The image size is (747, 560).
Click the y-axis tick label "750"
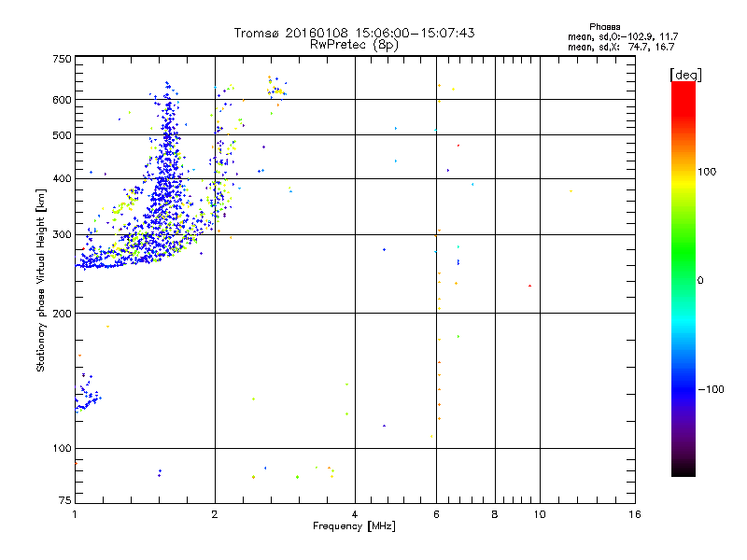pyautogui.click(x=63, y=59)
